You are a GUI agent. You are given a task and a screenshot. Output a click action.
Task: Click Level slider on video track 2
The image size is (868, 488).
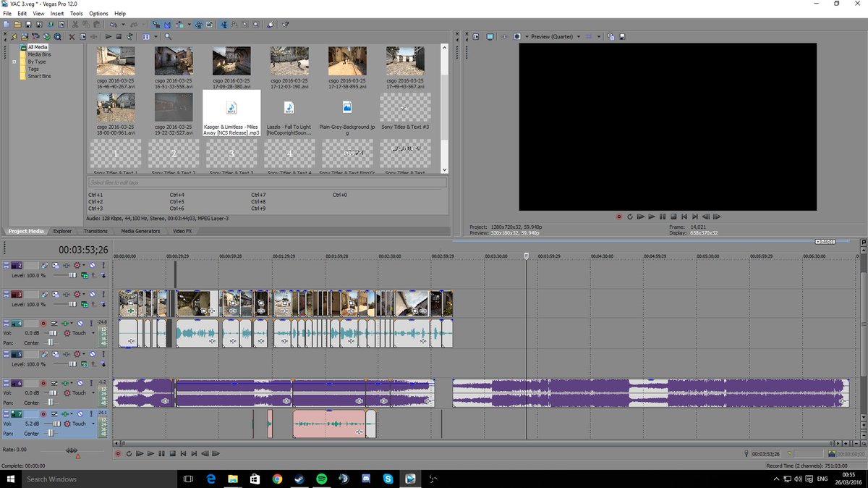[72, 275]
